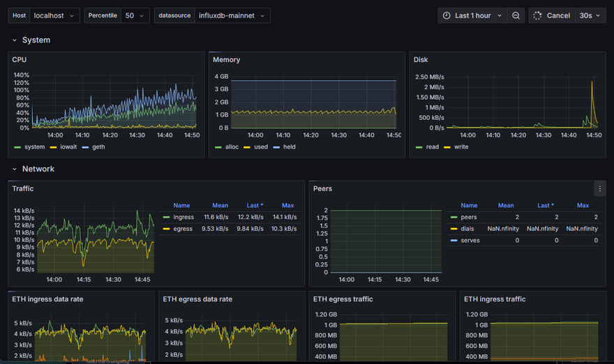Toggle iowait series in CPU legend

coord(68,147)
